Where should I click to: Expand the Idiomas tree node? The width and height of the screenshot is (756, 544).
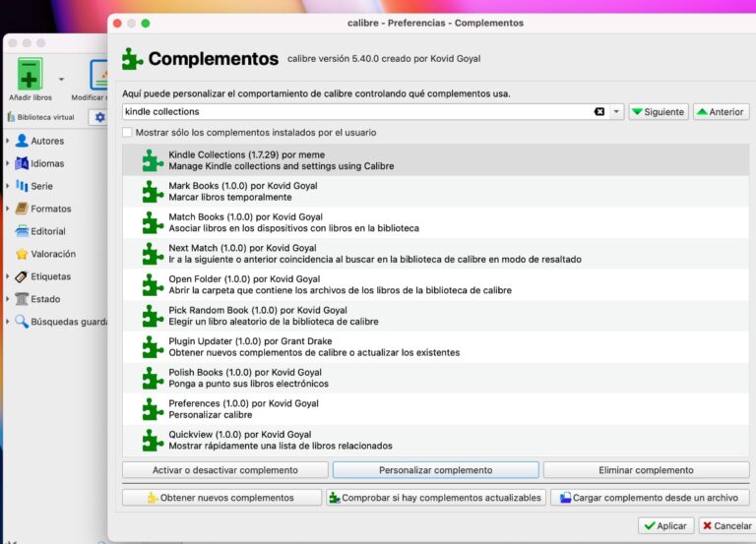tap(8, 163)
